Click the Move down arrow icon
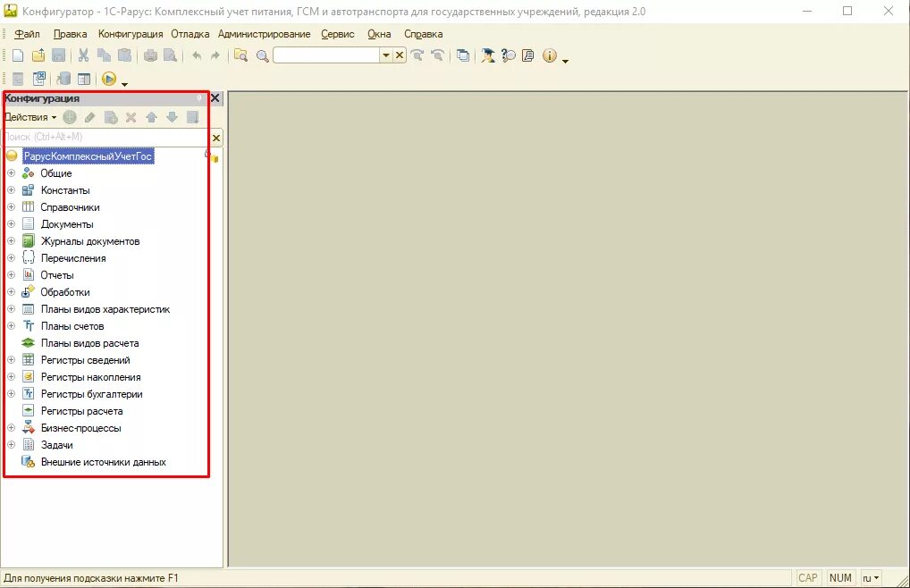The image size is (910, 588). [x=172, y=118]
